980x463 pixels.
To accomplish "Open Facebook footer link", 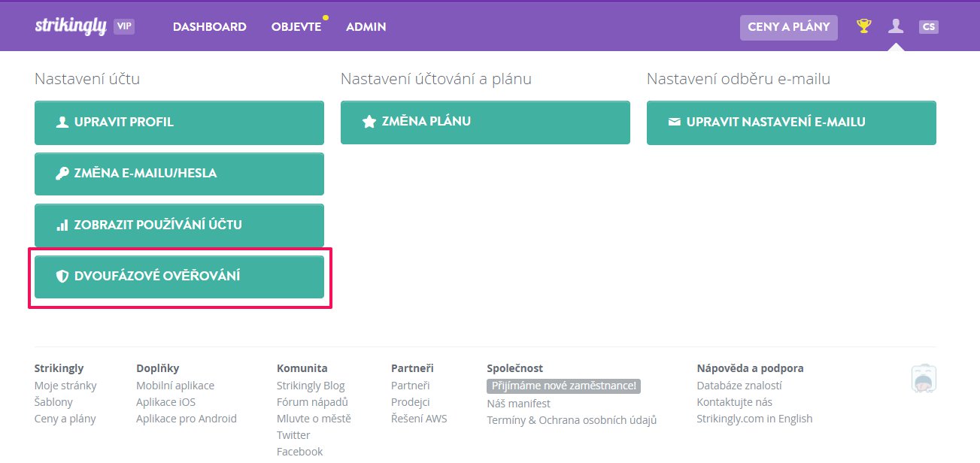I will point(299,452).
